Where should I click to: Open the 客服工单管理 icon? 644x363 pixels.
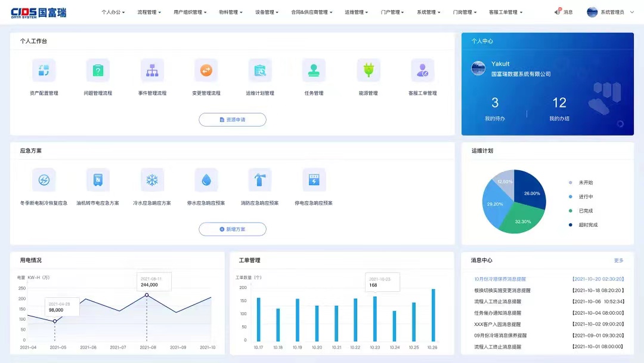point(422,70)
